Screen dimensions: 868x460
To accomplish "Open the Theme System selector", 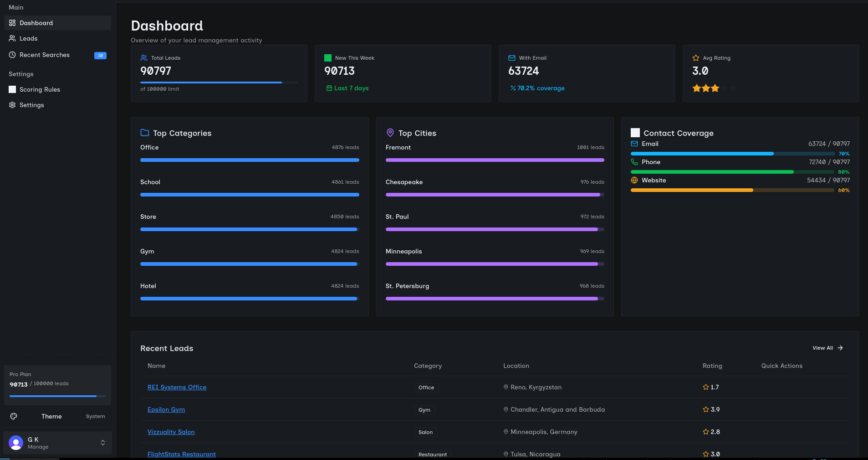I will pyautogui.click(x=95, y=416).
